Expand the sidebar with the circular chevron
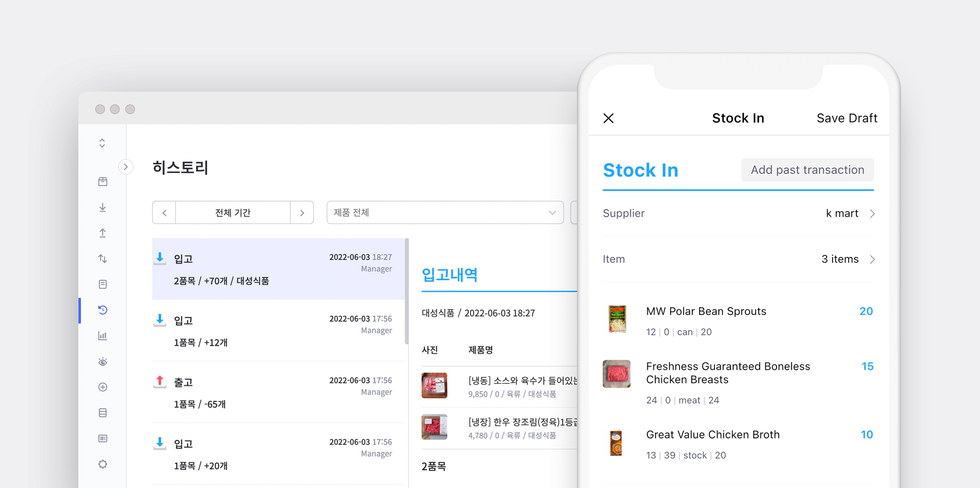This screenshot has width=980, height=488. click(126, 167)
